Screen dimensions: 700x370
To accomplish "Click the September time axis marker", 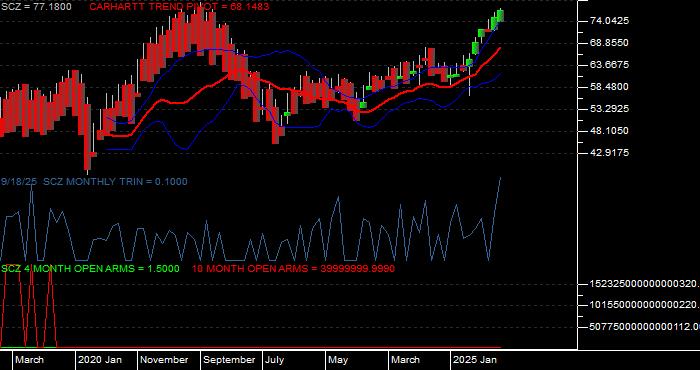I will [229, 360].
